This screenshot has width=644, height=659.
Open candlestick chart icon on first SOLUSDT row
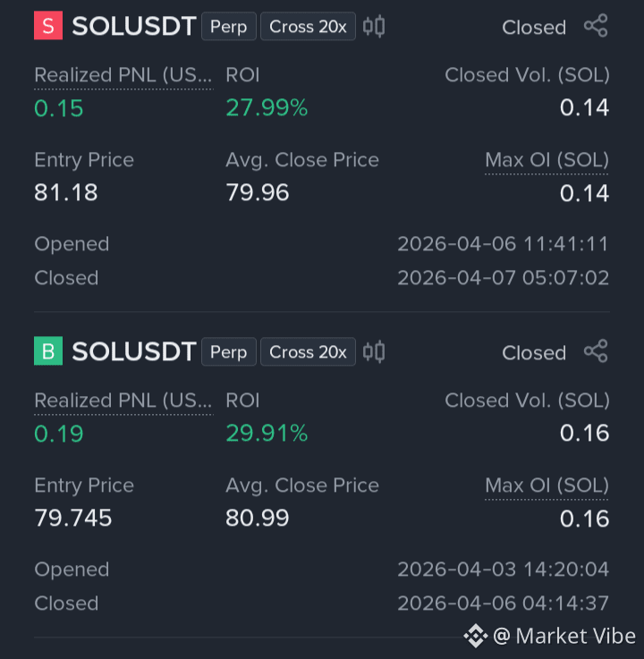coord(374,27)
